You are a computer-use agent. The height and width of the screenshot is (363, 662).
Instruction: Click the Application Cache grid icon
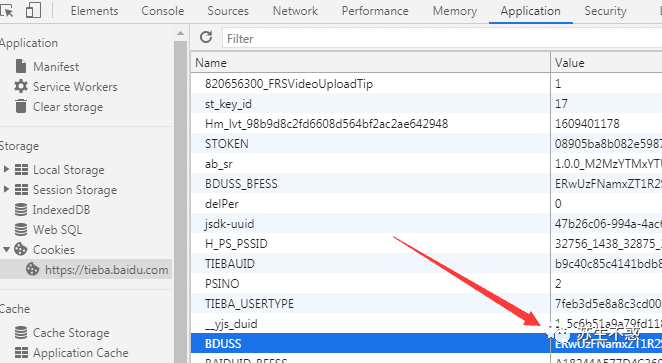pyautogui.click(x=21, y=352)
